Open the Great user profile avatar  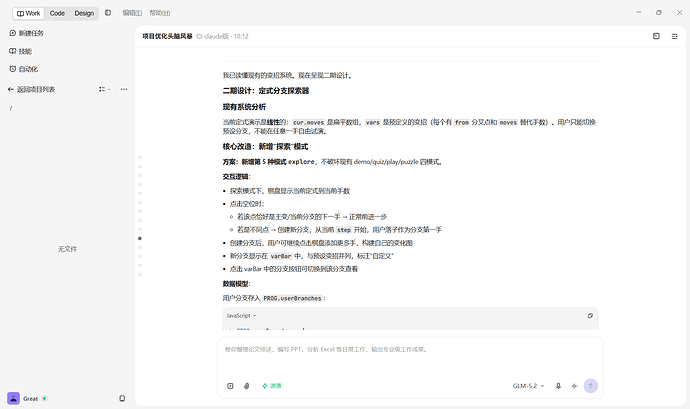pos(14,398)
